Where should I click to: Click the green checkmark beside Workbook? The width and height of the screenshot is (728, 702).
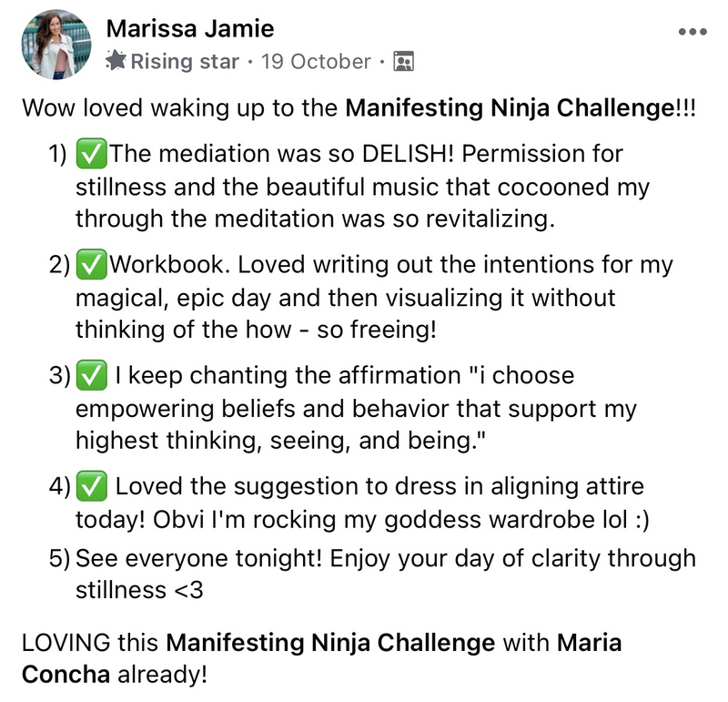(x=92, y=264)
